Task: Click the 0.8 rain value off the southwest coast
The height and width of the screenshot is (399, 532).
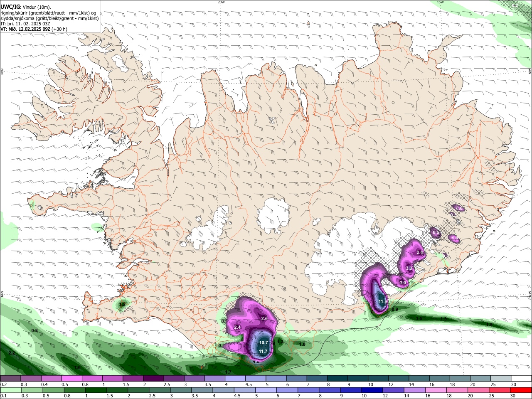Action: pyautogui.click(x=34, y=331)
